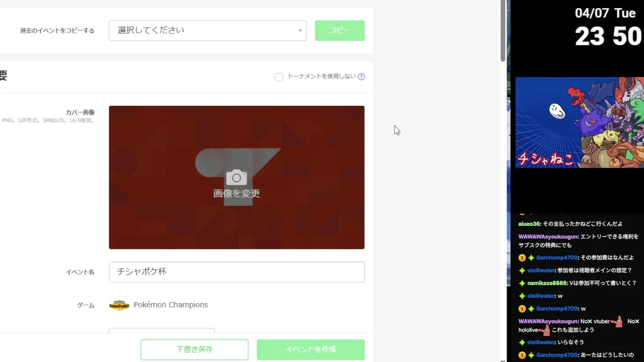Image resolution: width=644 pixels, height=362 pixels.
Task: Check トーナメントを使用しない checkbox
Action: click(x=279, y=77)
